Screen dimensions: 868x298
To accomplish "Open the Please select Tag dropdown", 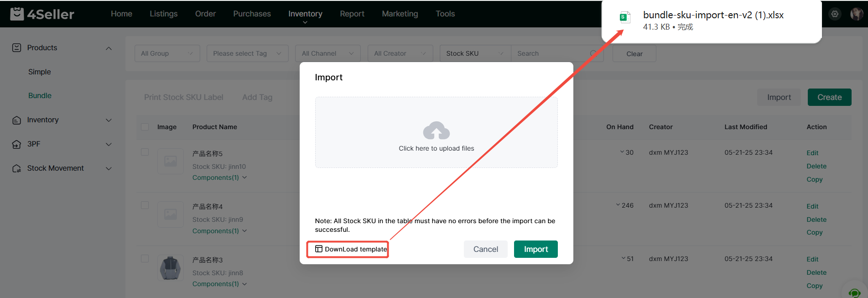I will tap(247, 53).
